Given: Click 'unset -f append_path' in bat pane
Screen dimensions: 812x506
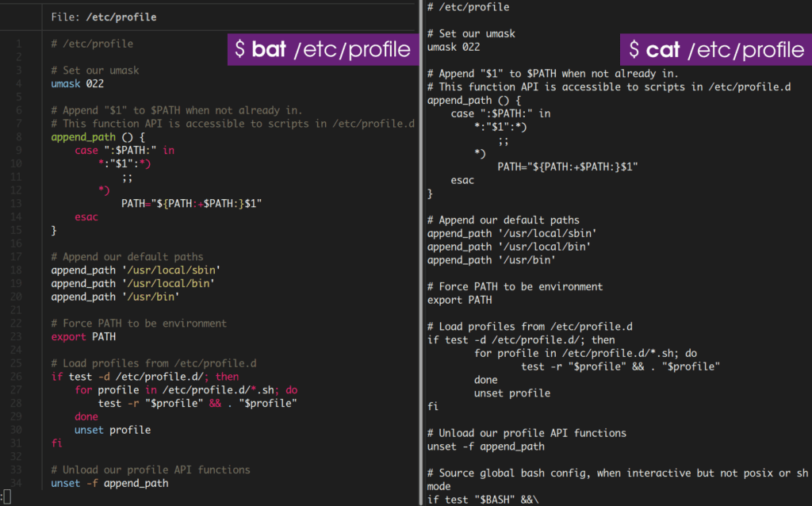Looking at the screenshot, I should pyautogui.click(x=109, y=484).
